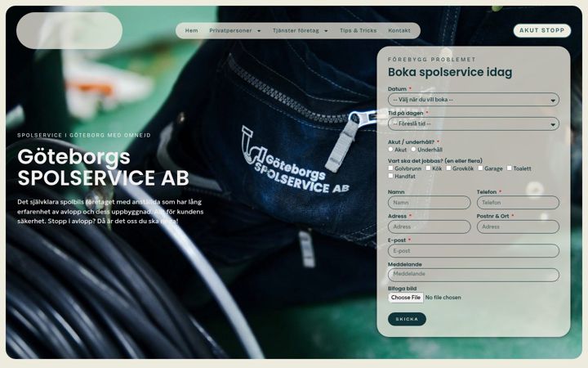Click the No file chosen text

coord(443,298)
